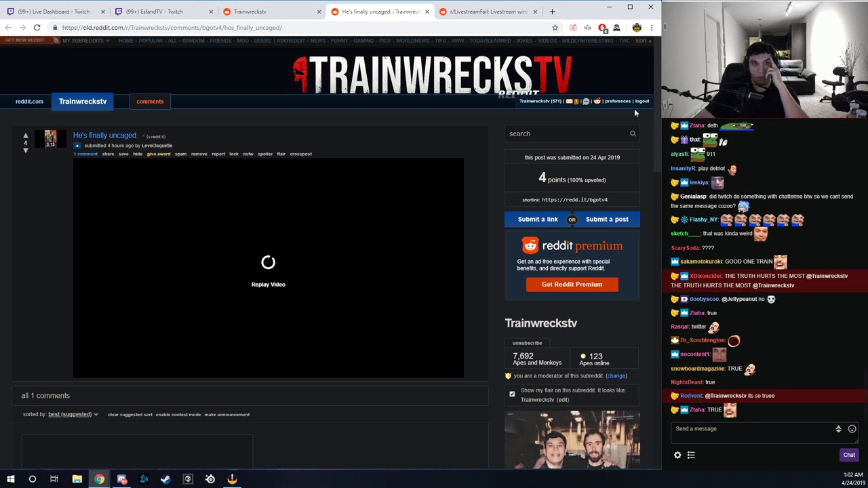Click the make announcement link
Image resolution: width=868 pixels, height=488 pixels.
pos(227,415)
